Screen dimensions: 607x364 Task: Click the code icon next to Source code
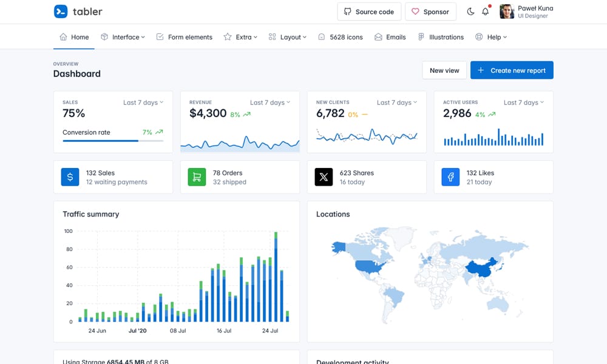[347, 11]
